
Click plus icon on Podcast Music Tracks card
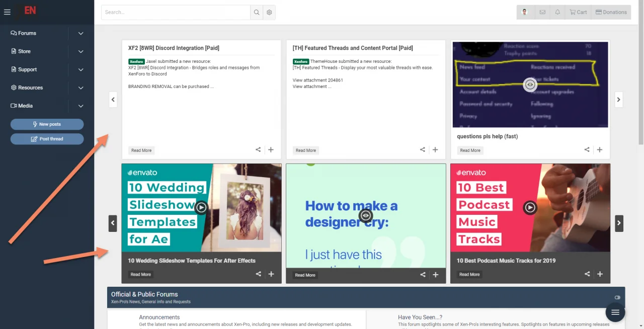(600, 274)
